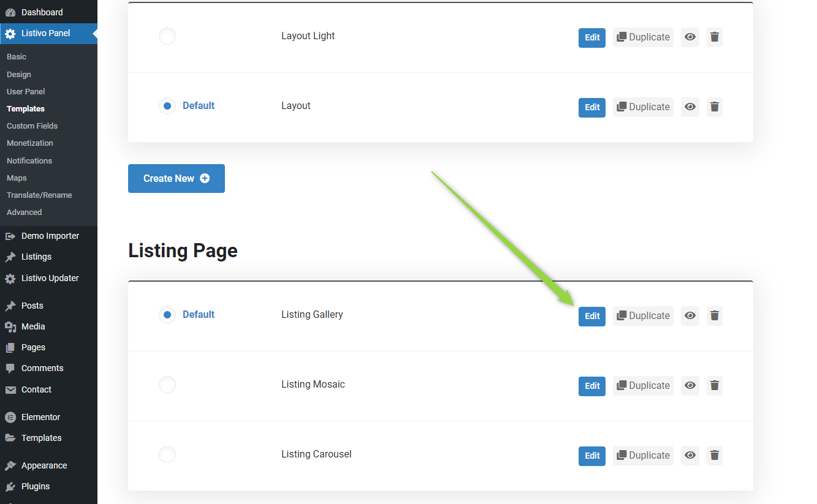The width and height of the screenshot is (817, 504).
Task: Preview the default Layout template
Action: click(x=690, y=107)
